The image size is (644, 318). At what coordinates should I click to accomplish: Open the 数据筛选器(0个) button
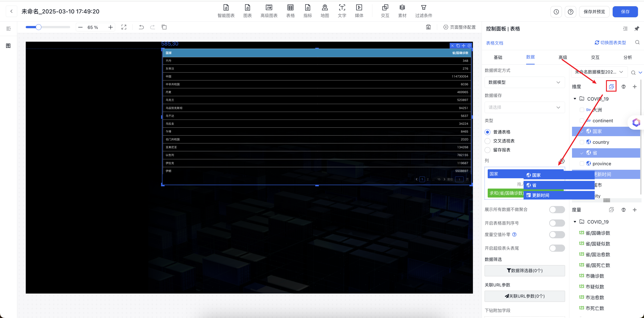click(x=525, y=271)
